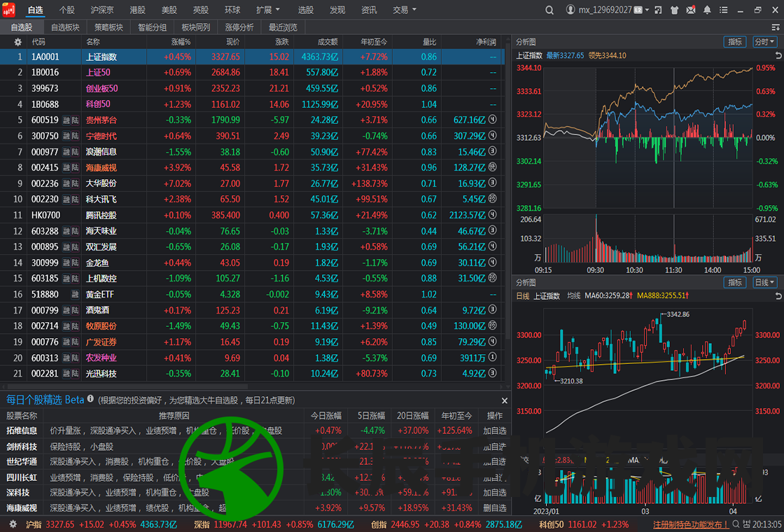This screenshot has width=784, height=532.
Task: Open the mail messages icon
Action: (690, 10)
